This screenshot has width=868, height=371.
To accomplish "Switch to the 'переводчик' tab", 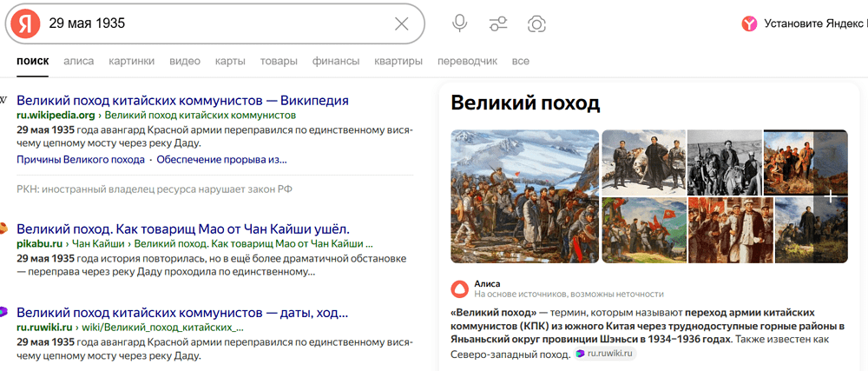I will [467, 61].
